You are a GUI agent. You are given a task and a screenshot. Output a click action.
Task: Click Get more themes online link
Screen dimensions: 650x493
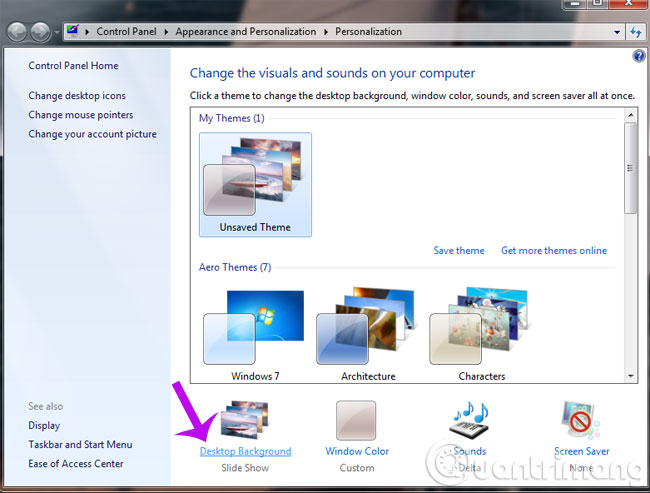click(554, 250)
